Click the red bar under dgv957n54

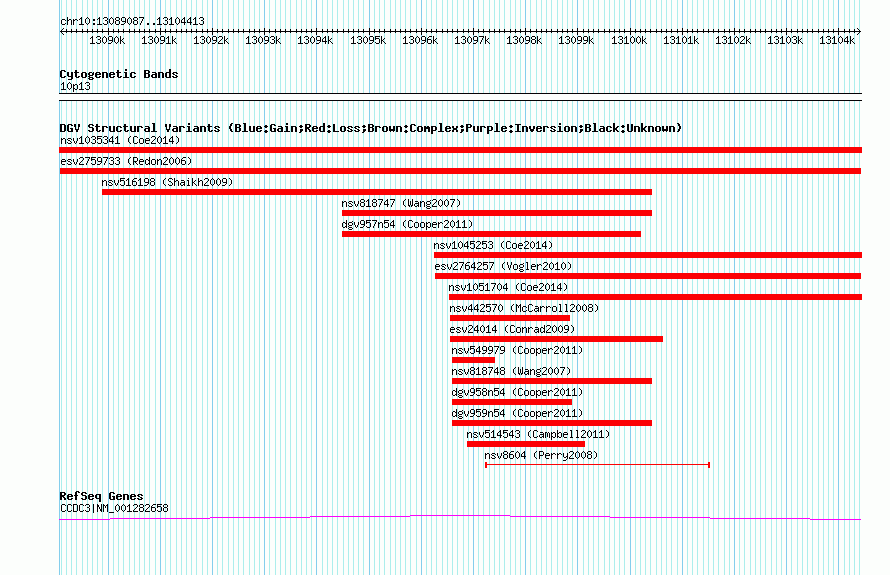click(x=492, y=234)
